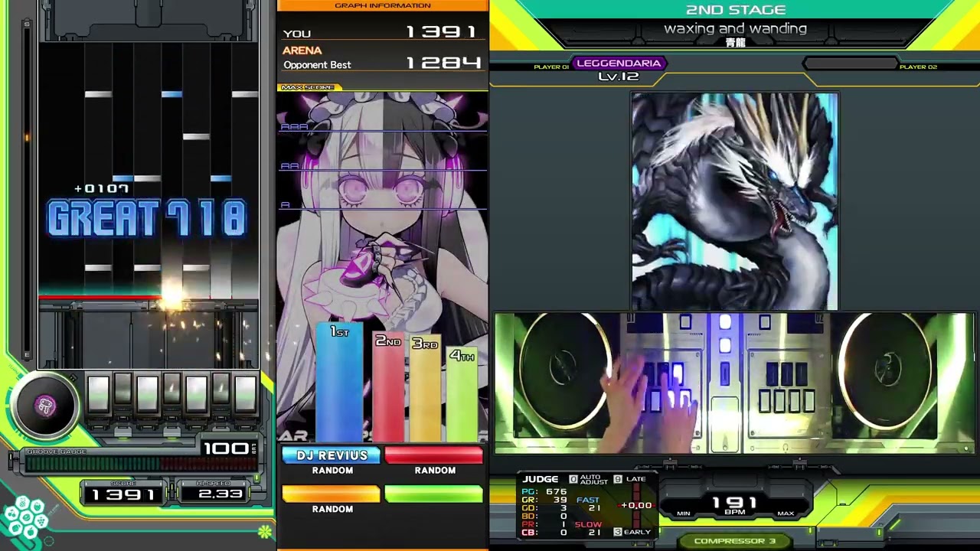Click the 3 EARLY counter
The height and width of the screenshot is (551, 980).
pos(632,532)
